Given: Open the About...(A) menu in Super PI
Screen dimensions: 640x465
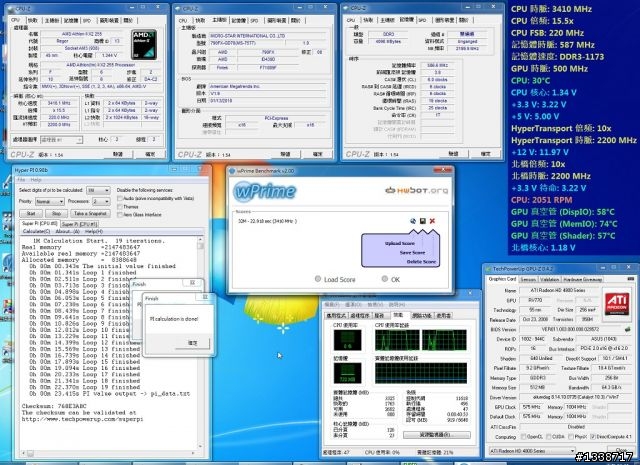Looking at the screenshot, I should click(x=67, y=231).
